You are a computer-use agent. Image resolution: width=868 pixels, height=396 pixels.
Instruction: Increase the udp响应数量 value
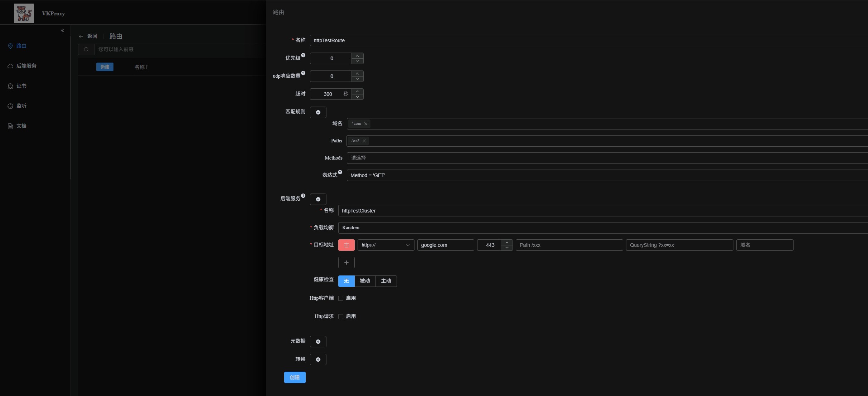357,73
